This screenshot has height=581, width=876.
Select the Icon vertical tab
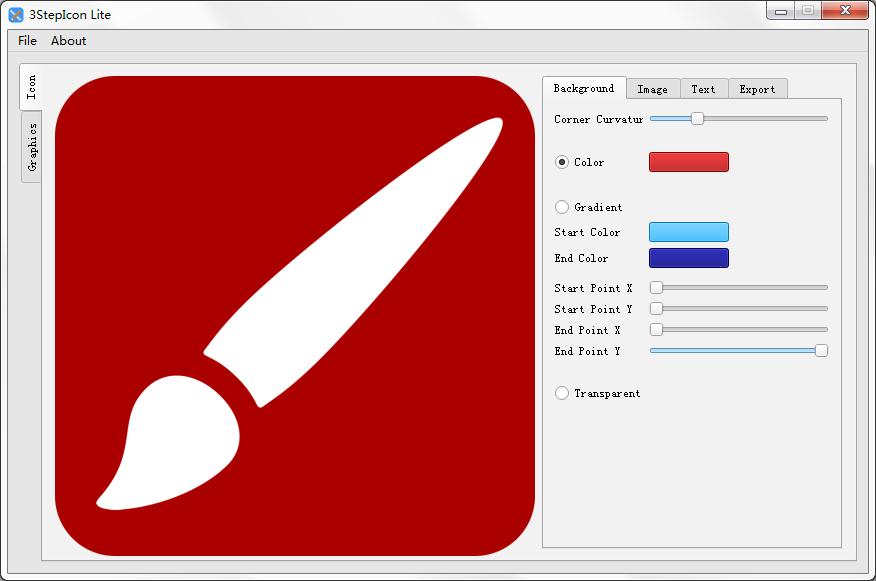pyautogui.click(x=31, y=87)
